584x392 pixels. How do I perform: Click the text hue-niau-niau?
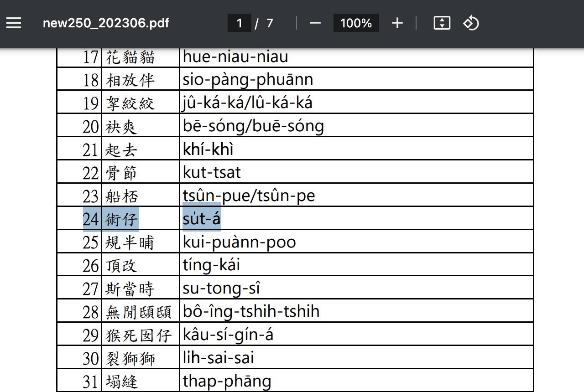click(235, 57)
